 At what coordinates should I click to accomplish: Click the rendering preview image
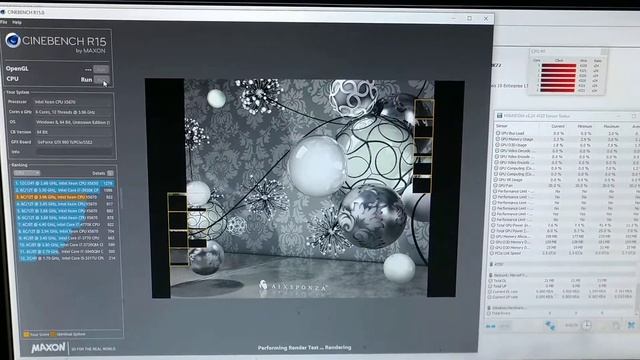tap(304, 188)
